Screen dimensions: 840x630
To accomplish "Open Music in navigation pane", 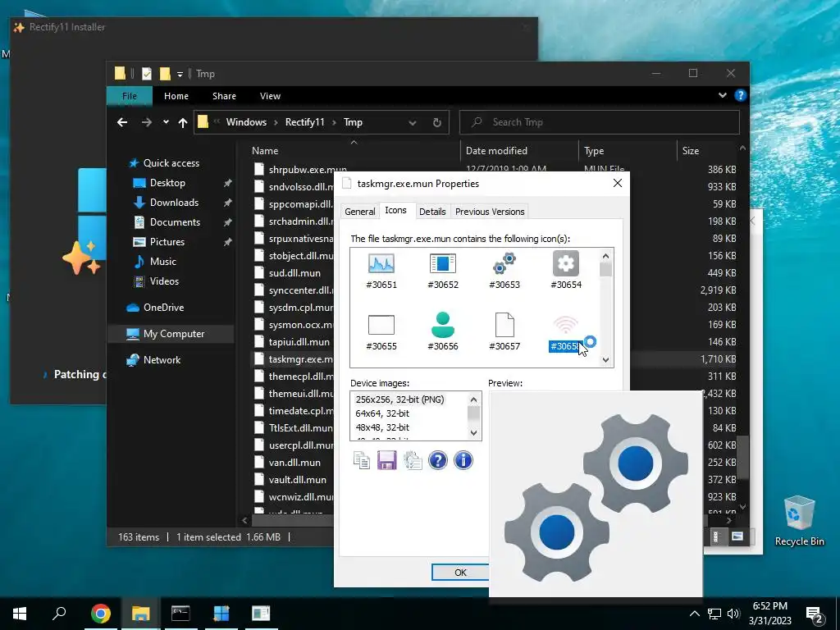I will pos(162,262).
